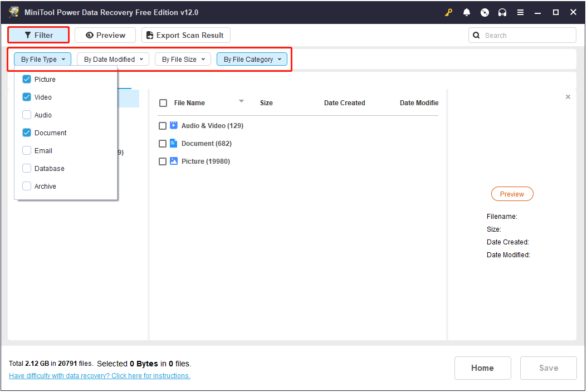Screen dimensions: 587x392
Task: Click the File Name sort arrow
Action: pos(242,101)
